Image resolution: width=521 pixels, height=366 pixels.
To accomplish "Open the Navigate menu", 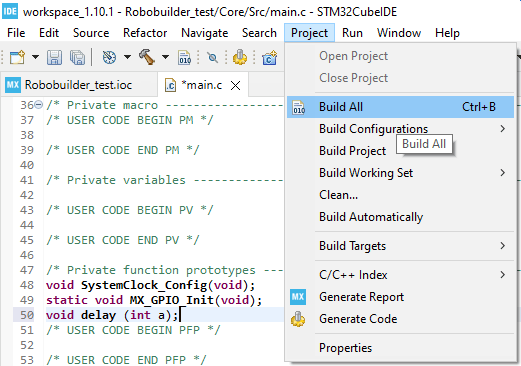I will click(x=204, y=33).
